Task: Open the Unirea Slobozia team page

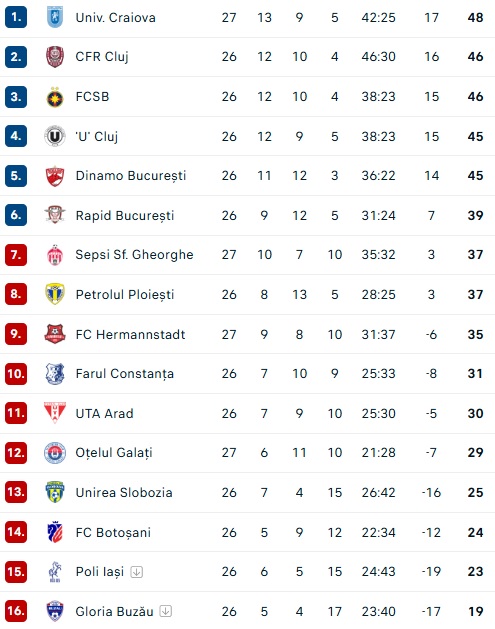Action: [124, 493]
